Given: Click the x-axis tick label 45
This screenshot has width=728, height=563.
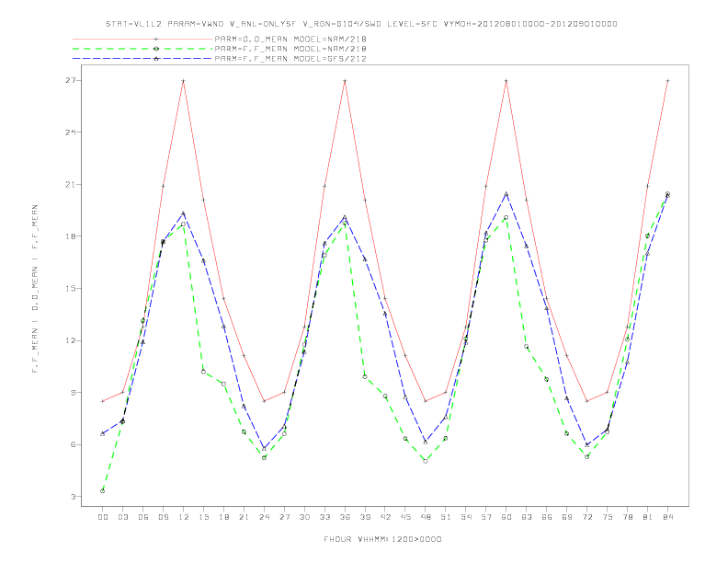Looking at the screenshot, I should click(x=405, y=517).
